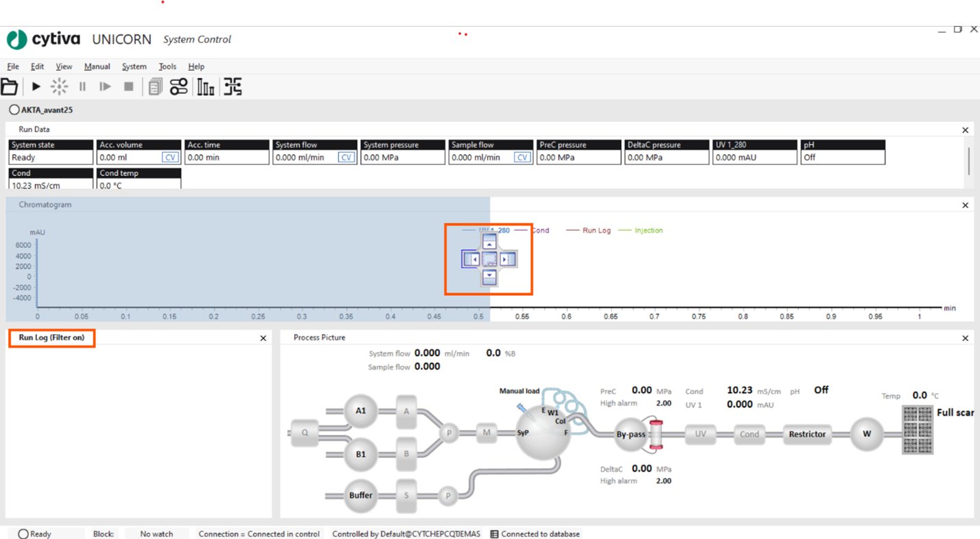Open the Manual menu
The image size is (980, 539).
[x=97, y=66]
